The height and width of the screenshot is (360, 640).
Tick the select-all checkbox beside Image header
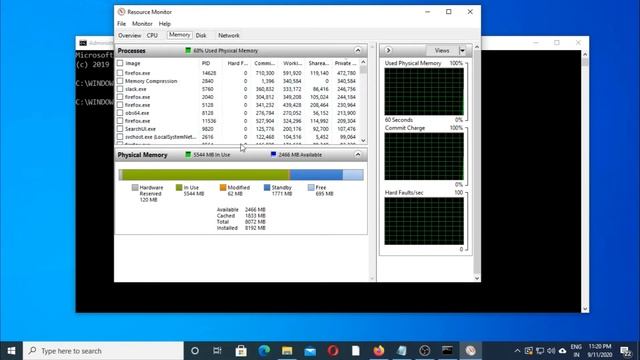tap(120, 63)
